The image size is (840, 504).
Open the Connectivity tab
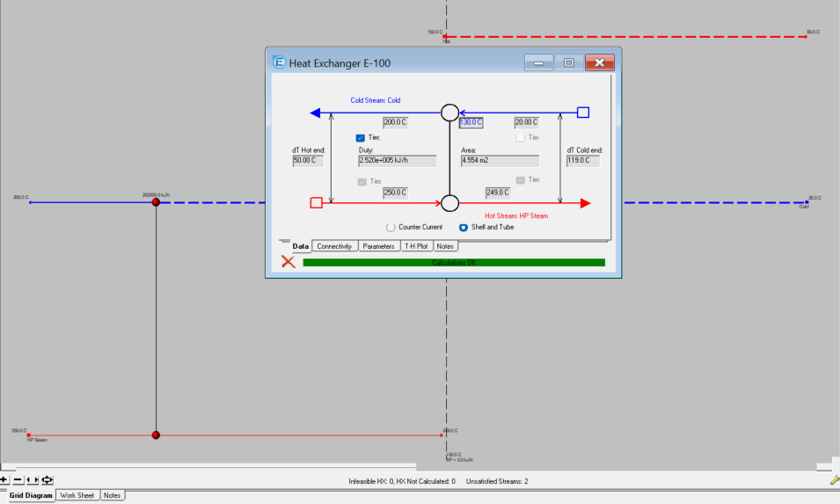pos(334,246)
